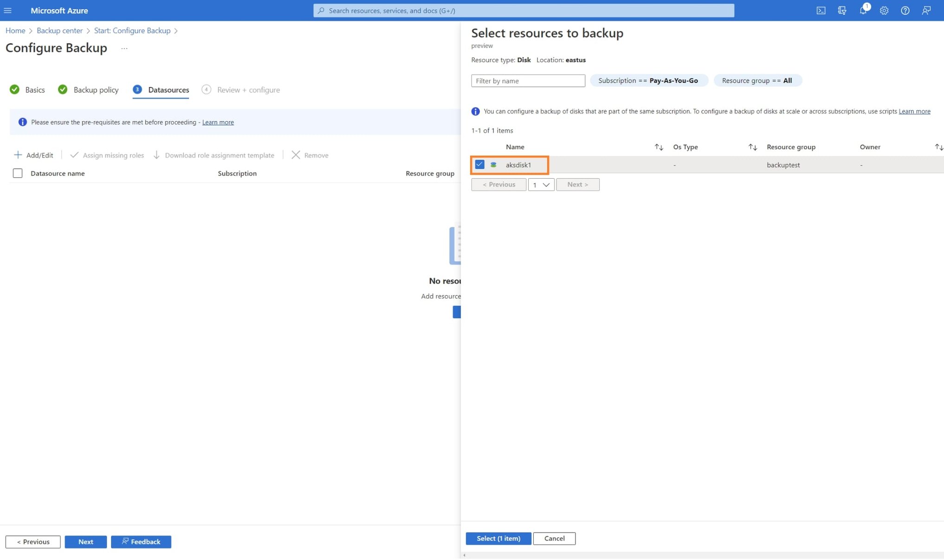Click the Filter by name field
The height and width of the screenshot is (560, 944).
click(x=528, y=81)
